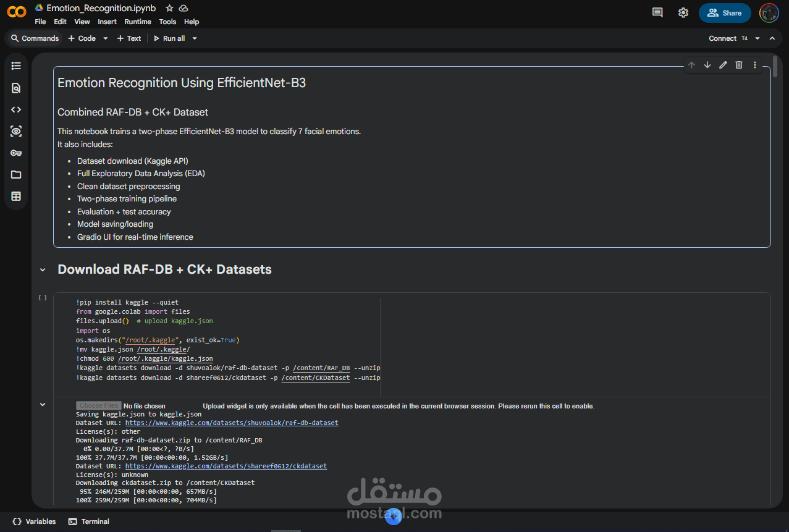789x532 pixels.
Task: Move the cell up
Action: (691, 65)
